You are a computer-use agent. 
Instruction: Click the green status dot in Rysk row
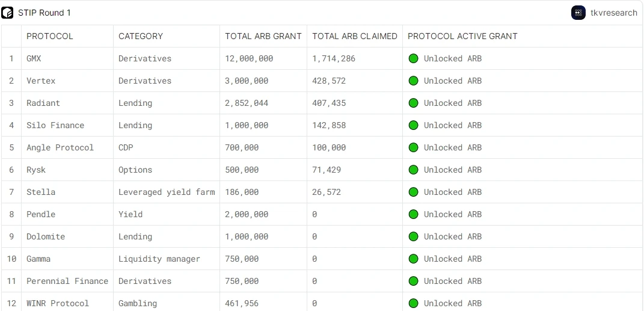point(413,170)
